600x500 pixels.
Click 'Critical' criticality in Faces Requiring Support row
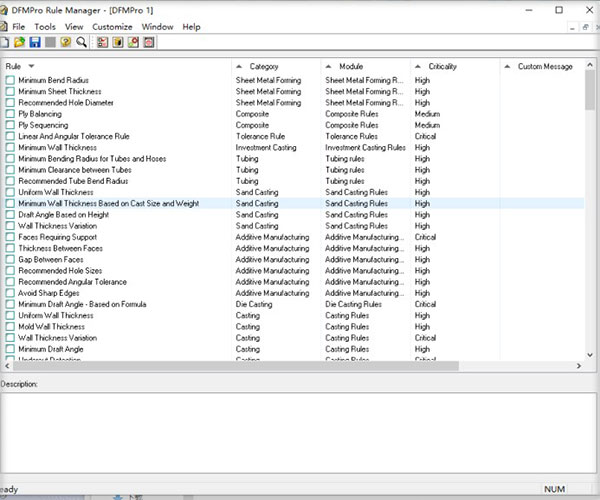(x=425, y=237)
